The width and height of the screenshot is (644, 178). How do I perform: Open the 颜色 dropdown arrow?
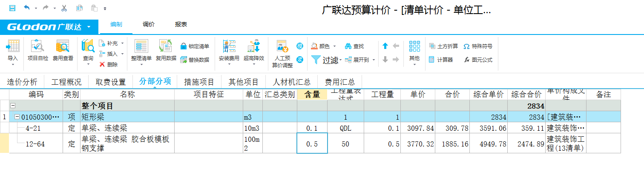pos(334,46)
